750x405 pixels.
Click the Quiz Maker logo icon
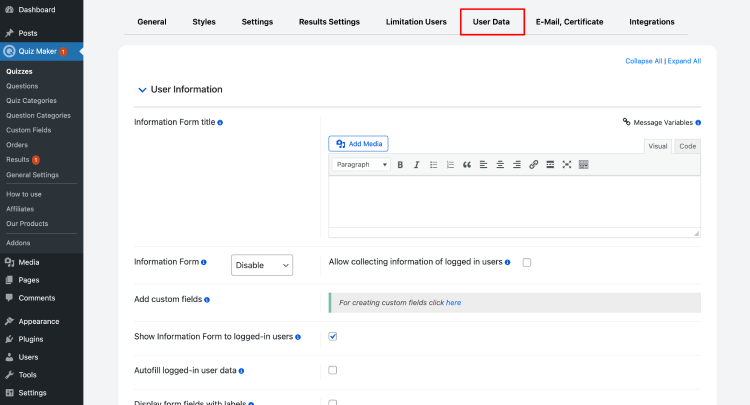(9, 51)
